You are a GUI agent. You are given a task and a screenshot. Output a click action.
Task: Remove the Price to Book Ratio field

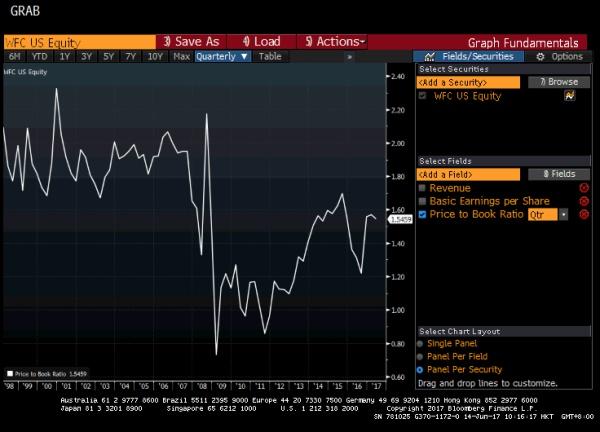tap(584, 214)
